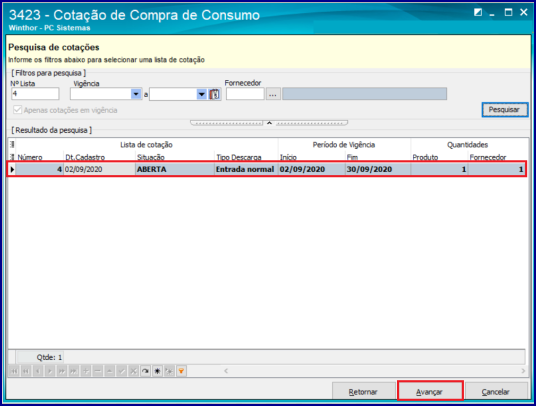Click the Fornecedor quantity cell showing 1
This screenshot has width=536, height=406.
497,169
